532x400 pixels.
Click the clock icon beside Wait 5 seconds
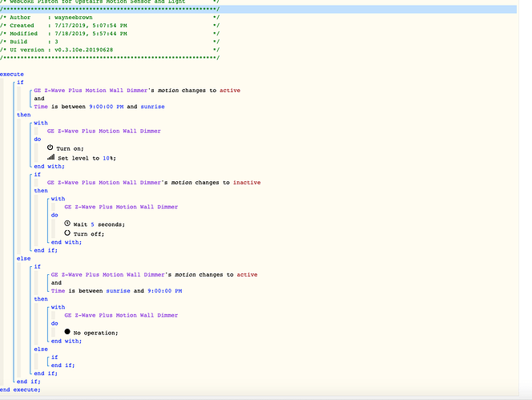click(67, 224)
